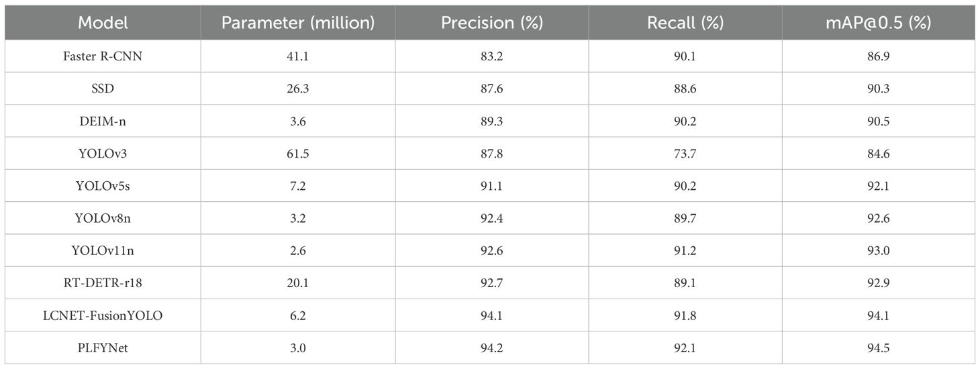Click the mAP@0.5 (%) column header

click(878, 23)
